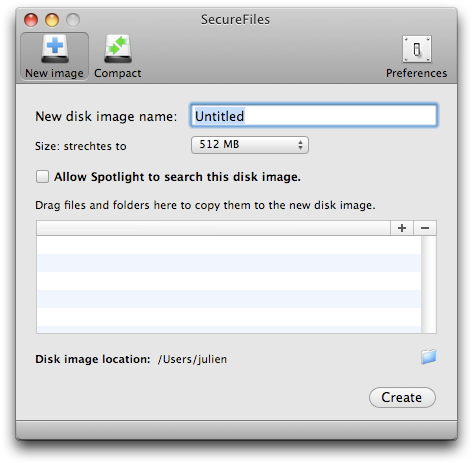Select the first empty row in file list
Image resolution: width=473 pixels, height=463 pixels.
pyautogui.click(x=229, y=245)
